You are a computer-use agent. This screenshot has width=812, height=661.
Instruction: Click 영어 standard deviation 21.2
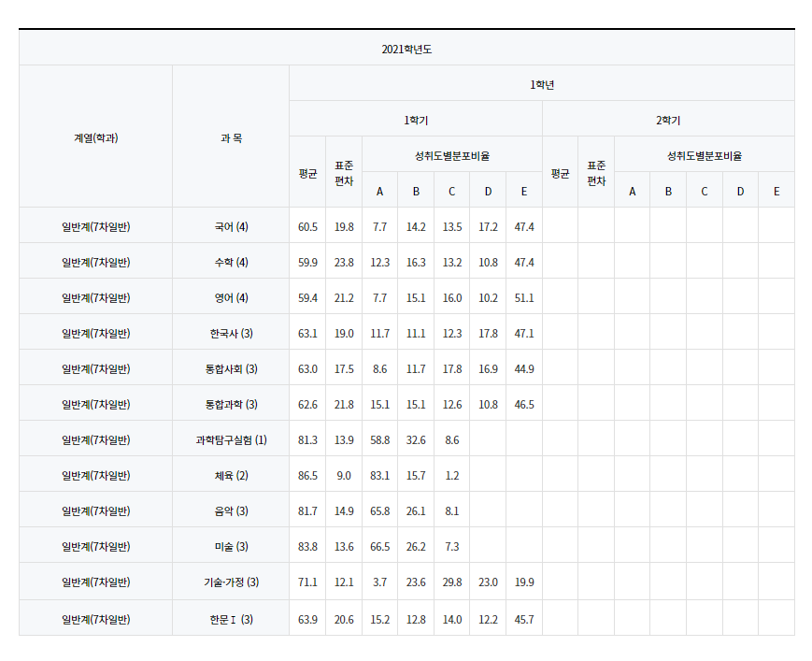pyautogui.click(x=344, y=298)
